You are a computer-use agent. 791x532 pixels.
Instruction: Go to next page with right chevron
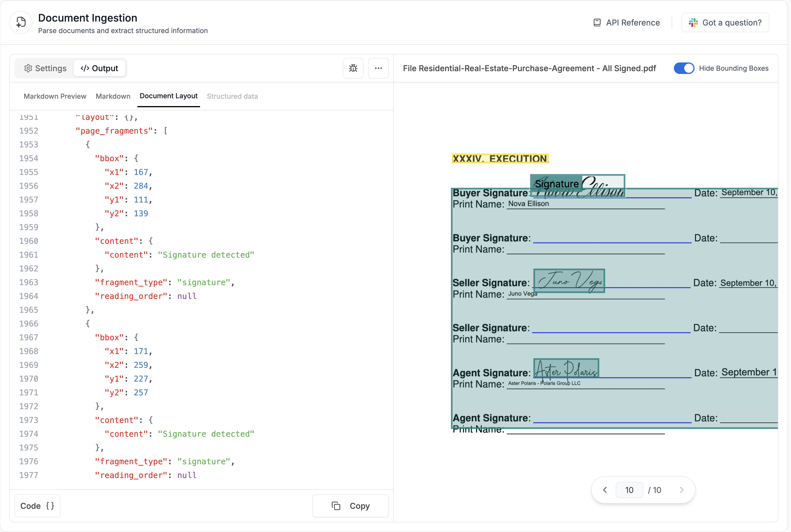681,490
